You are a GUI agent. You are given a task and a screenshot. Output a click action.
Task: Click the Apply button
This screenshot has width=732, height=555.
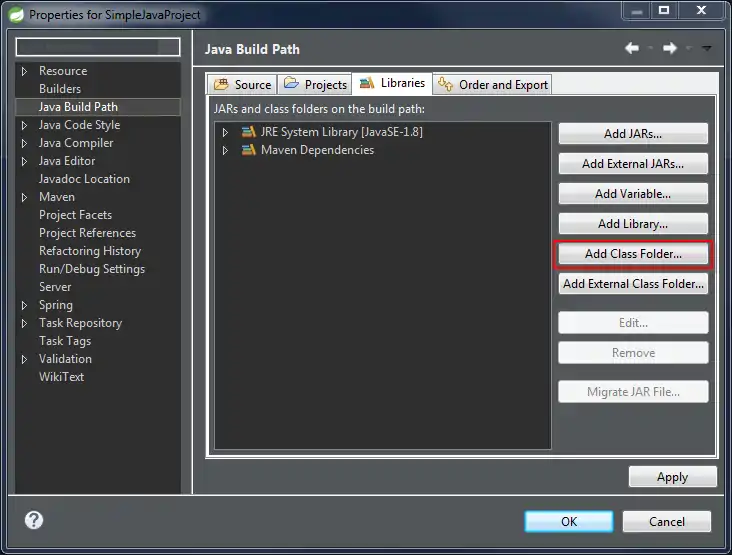672,477
